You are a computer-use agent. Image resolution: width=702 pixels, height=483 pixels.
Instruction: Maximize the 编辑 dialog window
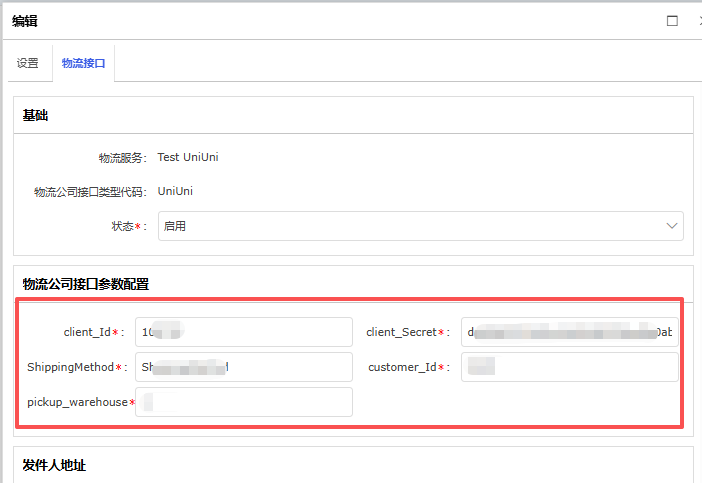pyautogui.click(x=672, y=21)
